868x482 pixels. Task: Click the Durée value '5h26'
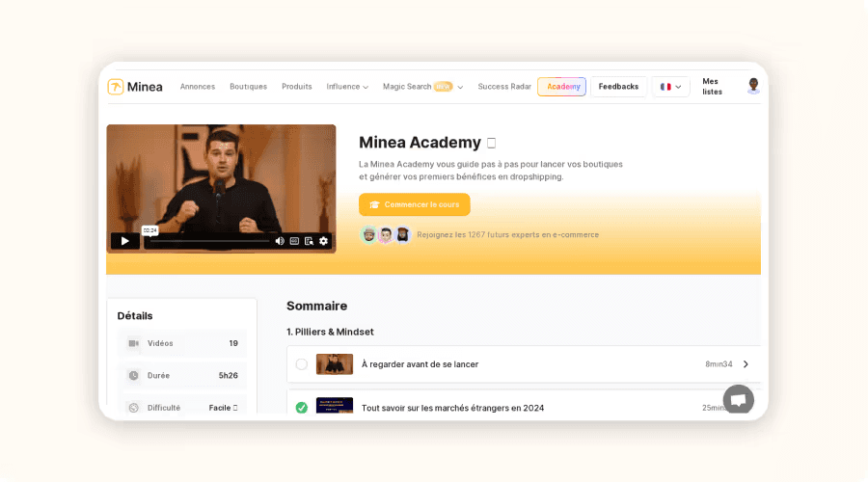pyautogui.click(x=228, y=376)
